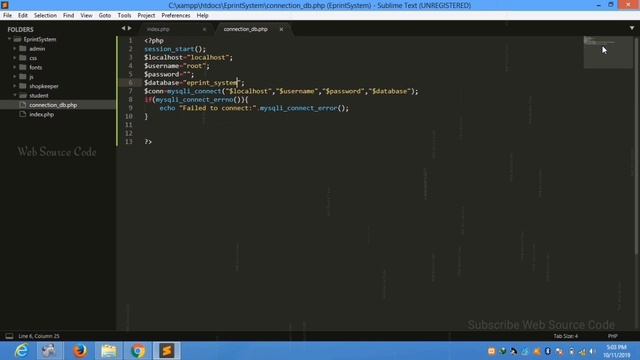Image resolution: width=640 pixels, height=360 pixels.
Task: Click the volume speaker tray icon
Action: click(x=592, y=351)
